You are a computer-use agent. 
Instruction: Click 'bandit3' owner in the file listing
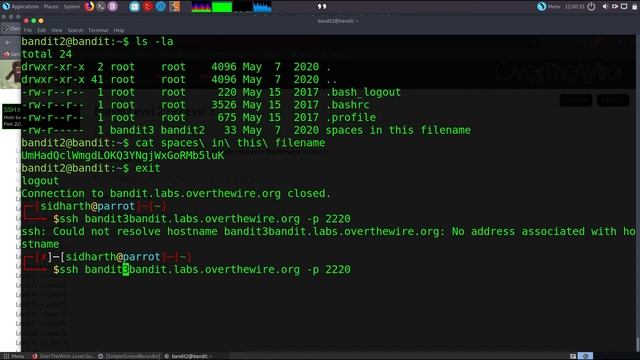pyautogui.click(x=132, y=130)
